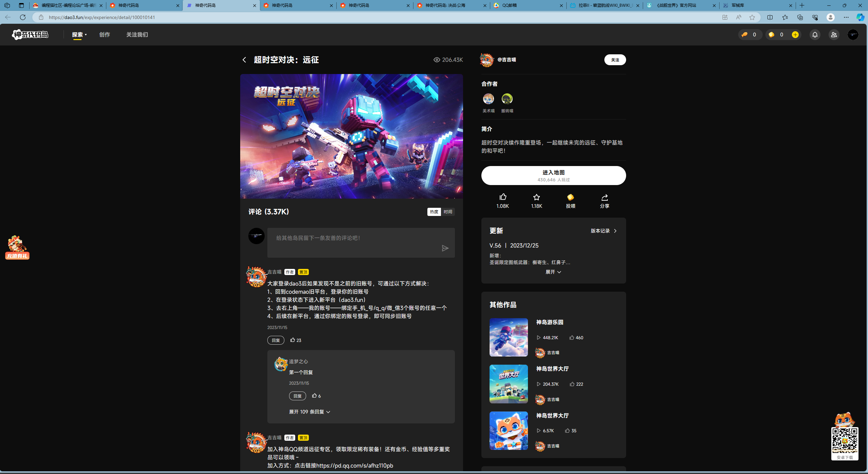
Task: Click the 进入地图 button
Action: click(553, 176)
